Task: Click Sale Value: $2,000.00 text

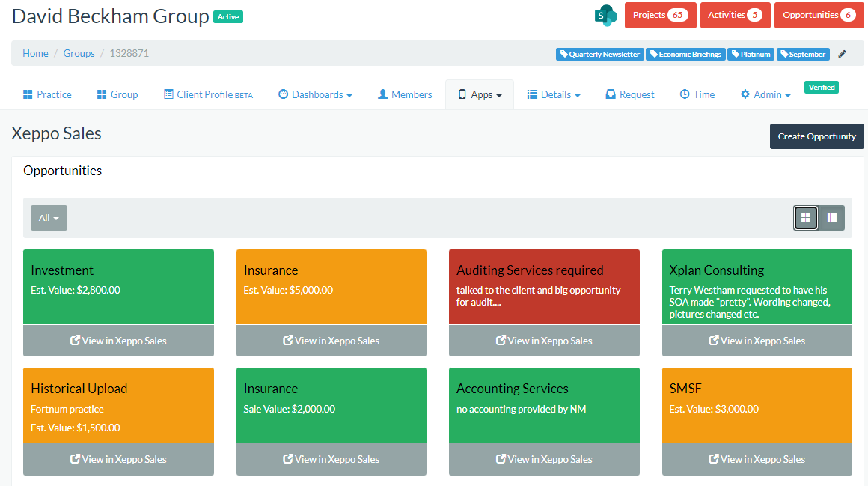Action: tap(289, 409)
